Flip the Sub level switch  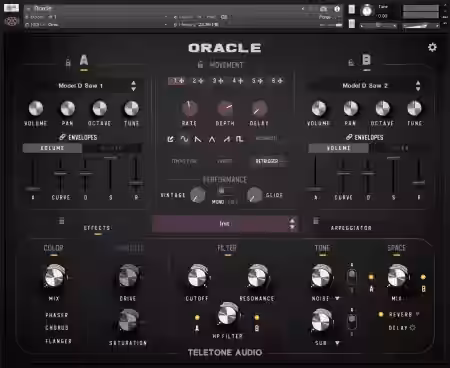click(x=352, y=321)
